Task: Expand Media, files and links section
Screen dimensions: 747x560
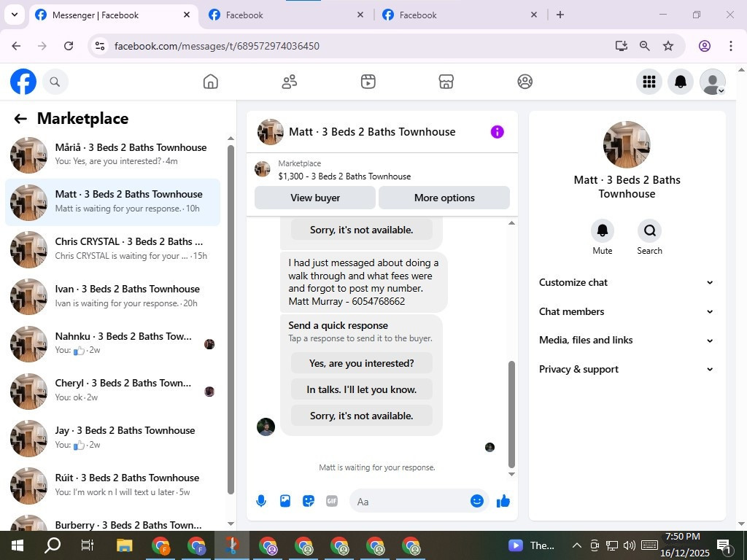Action: [627, 340]
